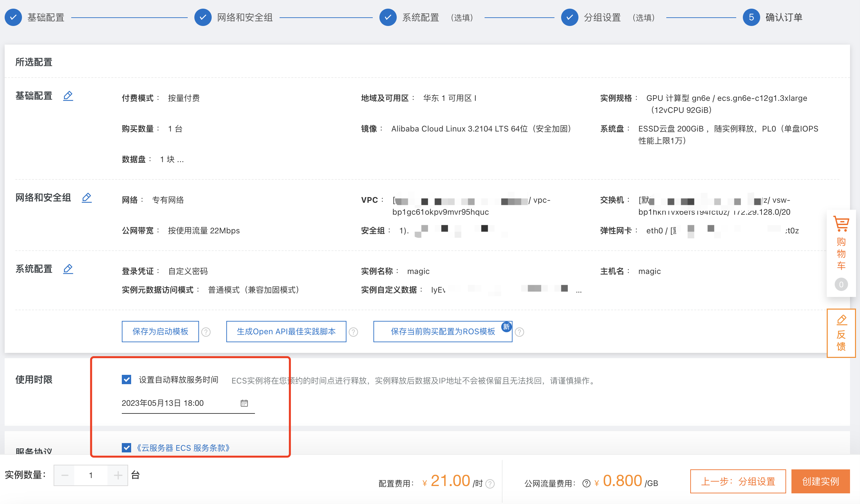Click help icon beside ROS模板 button
This screenshot has height=504, width=860.
click(520, 331)
